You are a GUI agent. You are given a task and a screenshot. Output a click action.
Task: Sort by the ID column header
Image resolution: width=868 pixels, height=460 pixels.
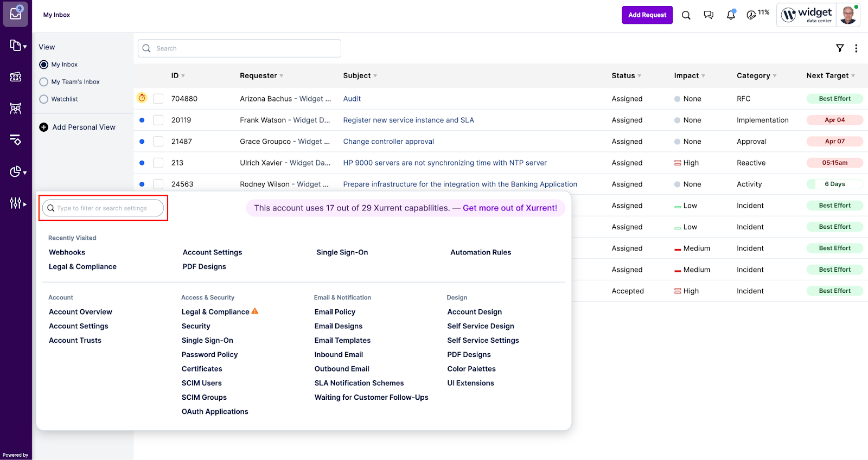178,75
